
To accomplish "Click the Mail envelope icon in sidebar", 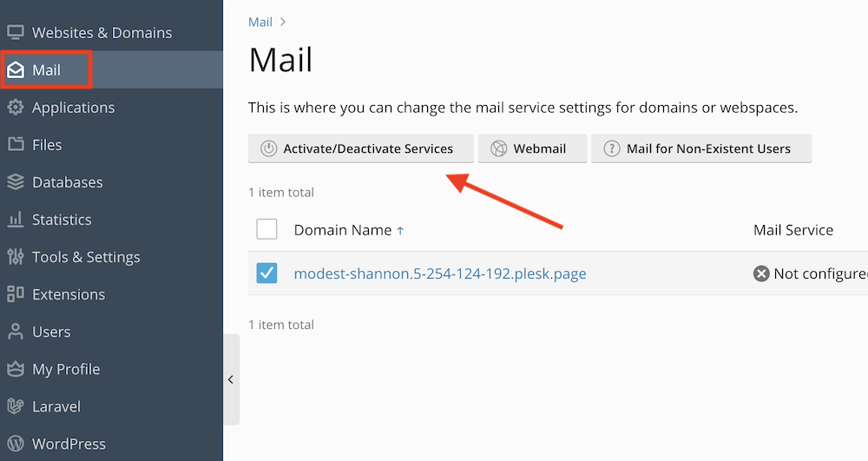I will [x=15, y=70].
